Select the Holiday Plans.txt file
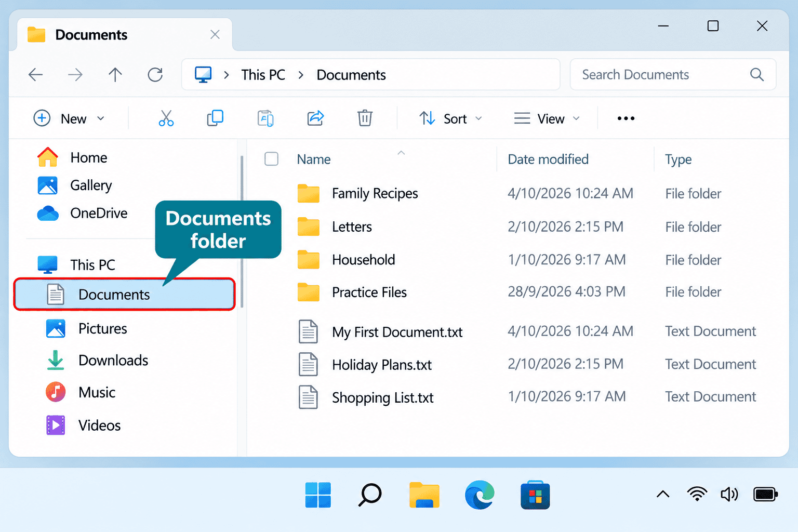The image size is (798, 532). [382, 364]
